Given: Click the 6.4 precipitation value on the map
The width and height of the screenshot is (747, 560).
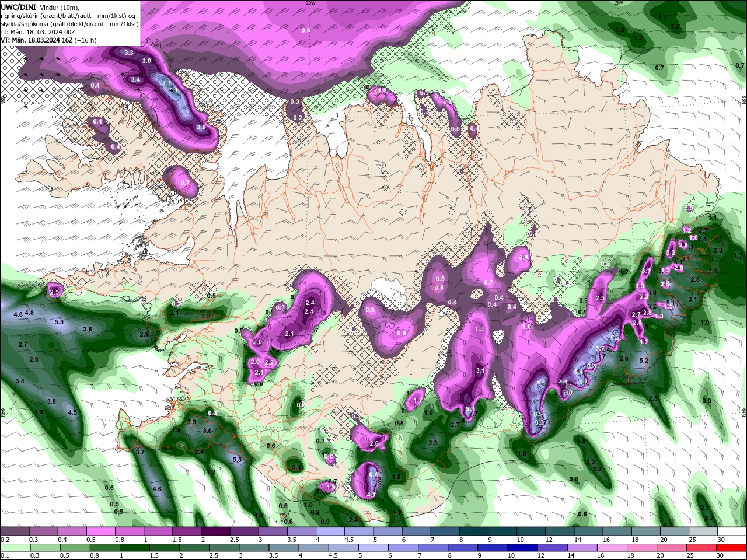Looking at the screenshot, I should coord(373,475).
